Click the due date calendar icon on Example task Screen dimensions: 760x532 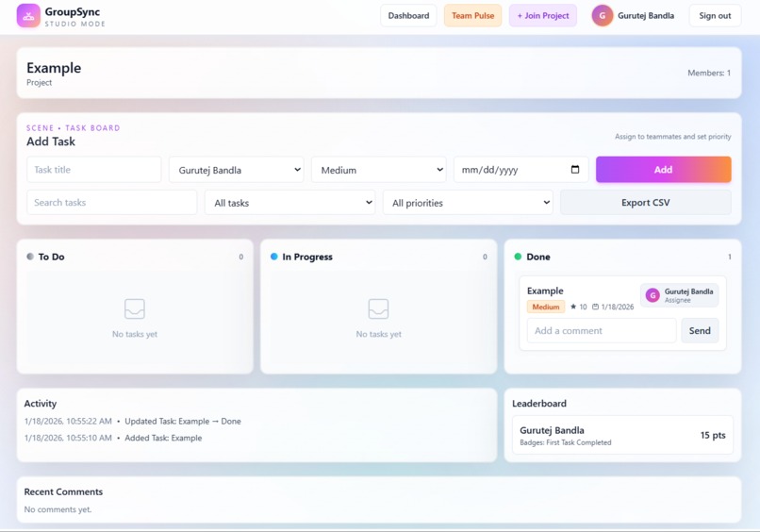tap(595, 307)
